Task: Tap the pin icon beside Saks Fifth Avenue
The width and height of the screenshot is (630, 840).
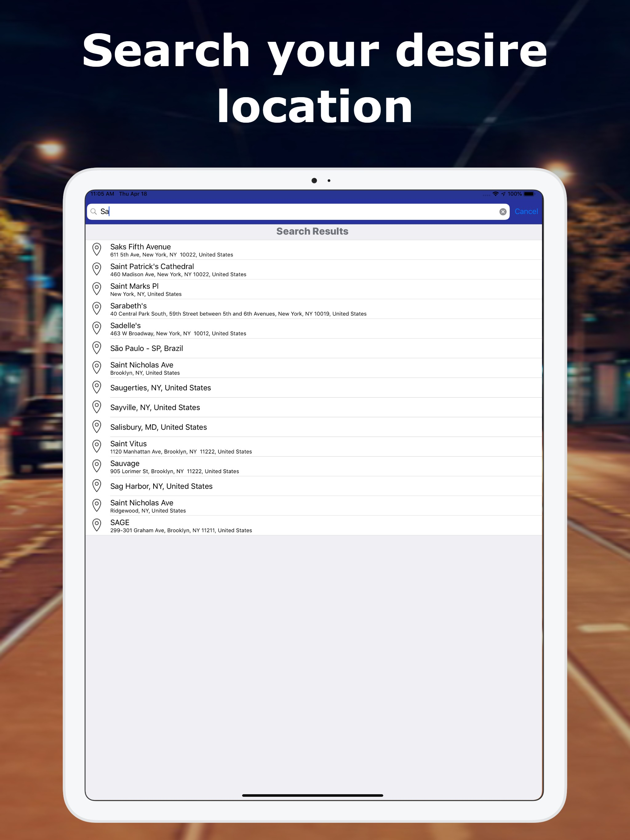Action: tap(97, 249)
